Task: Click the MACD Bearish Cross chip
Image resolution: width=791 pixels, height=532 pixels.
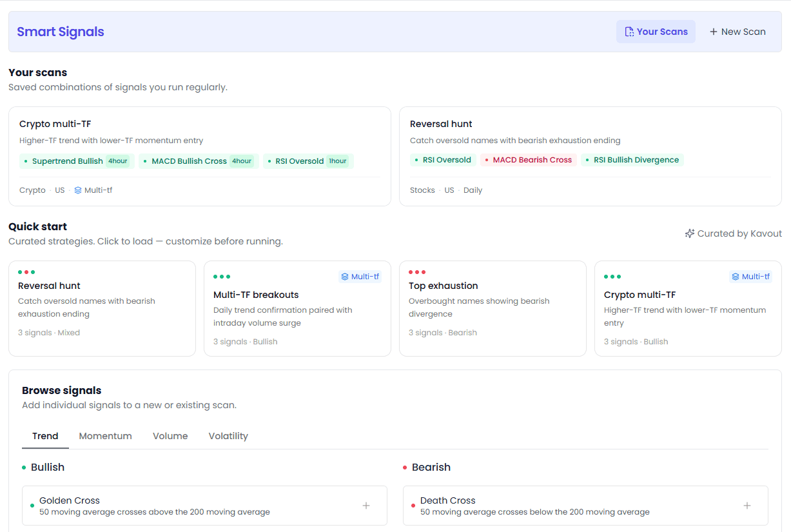Action: pos(529,160)
